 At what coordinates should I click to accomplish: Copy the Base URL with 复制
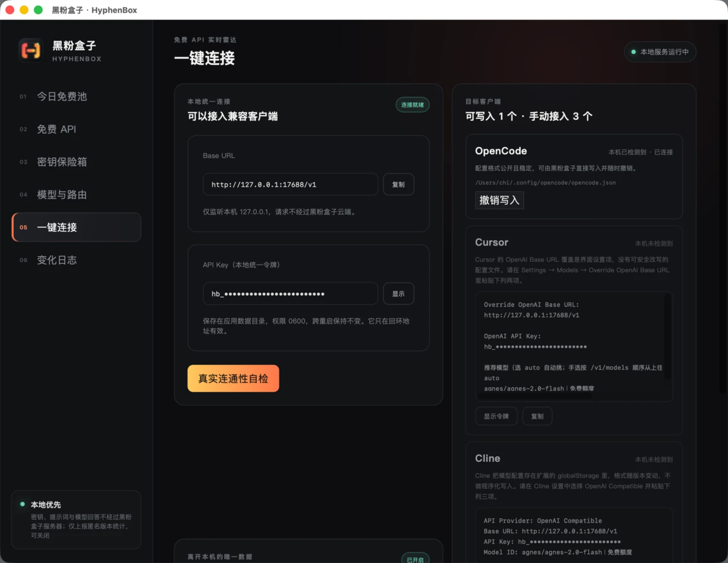(398, 184)
